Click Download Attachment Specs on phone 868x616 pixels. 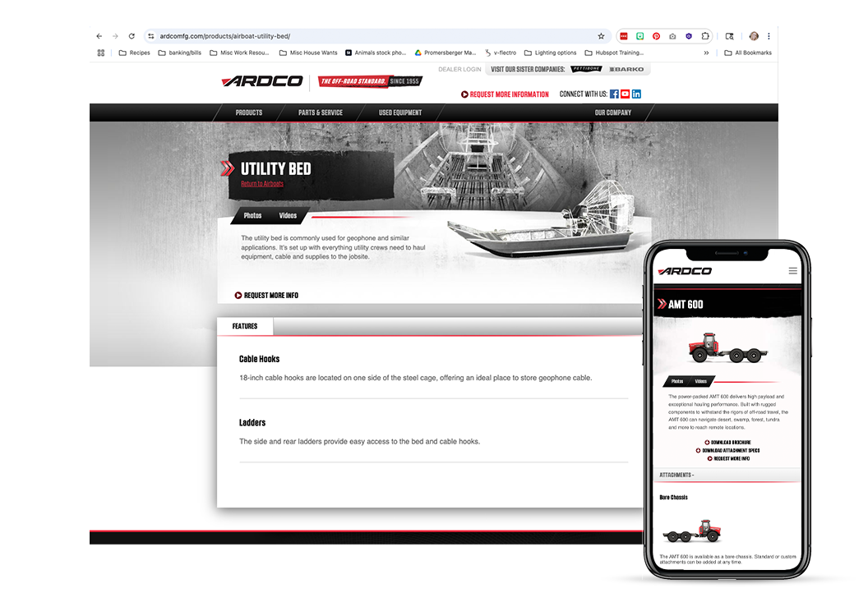tap(727, 451)
